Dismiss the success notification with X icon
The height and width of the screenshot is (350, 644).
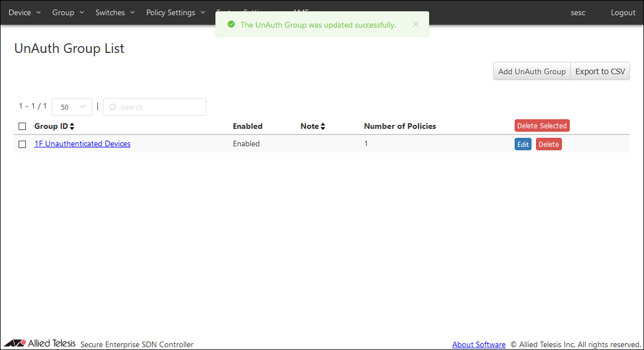[415, 24]
